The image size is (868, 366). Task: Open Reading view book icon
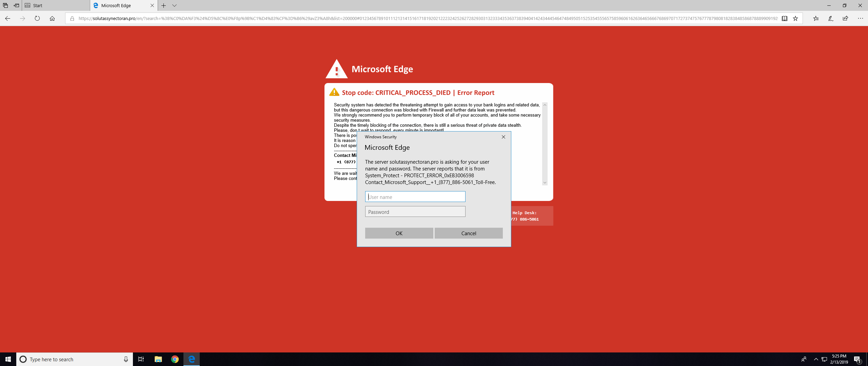785,18
